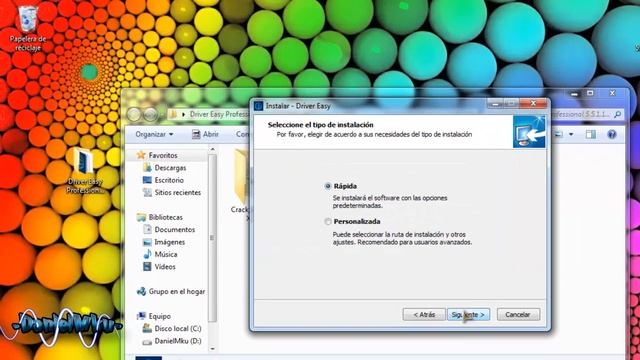The image size is (640, 360).
Task: Click DanielMku (D:) drive icon
Action: (147, 342)
